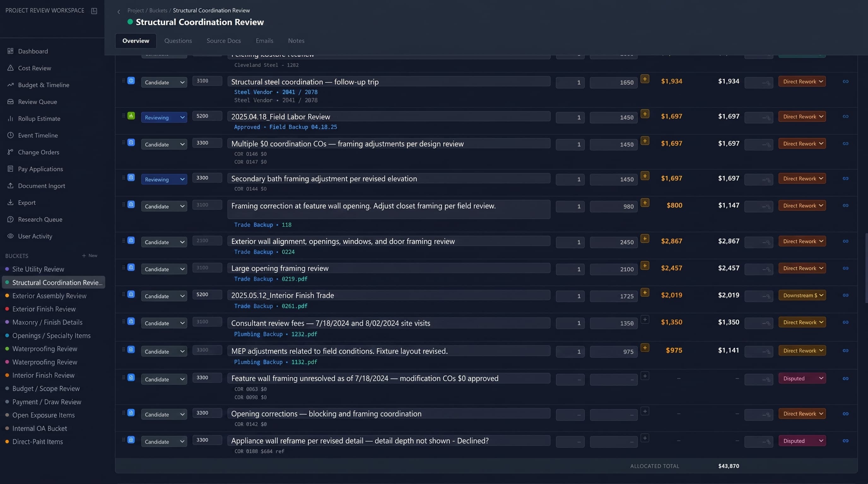Open Direct Rework dropdown on Opening corrections row
This screenshot has height=484, width=868.
click(x=802, y=414)
